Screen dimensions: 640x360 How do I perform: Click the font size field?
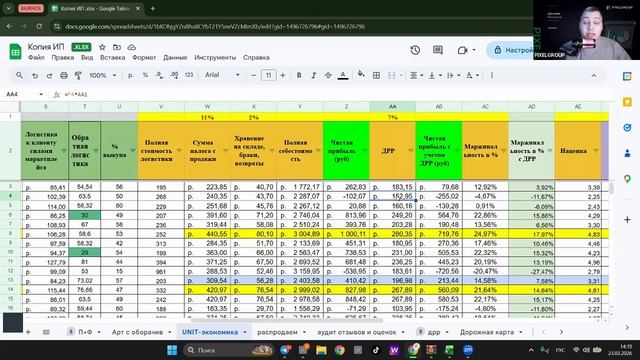point(268,75)
